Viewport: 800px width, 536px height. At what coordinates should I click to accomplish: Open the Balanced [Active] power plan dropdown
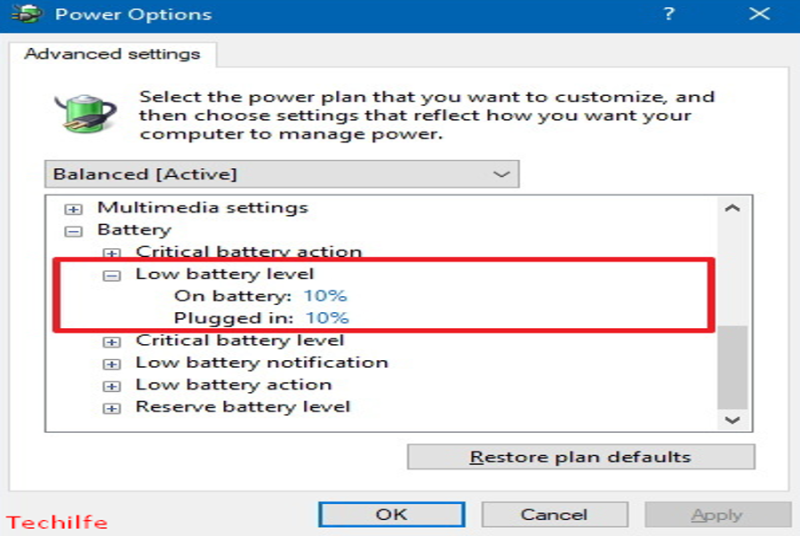[282, 174]
